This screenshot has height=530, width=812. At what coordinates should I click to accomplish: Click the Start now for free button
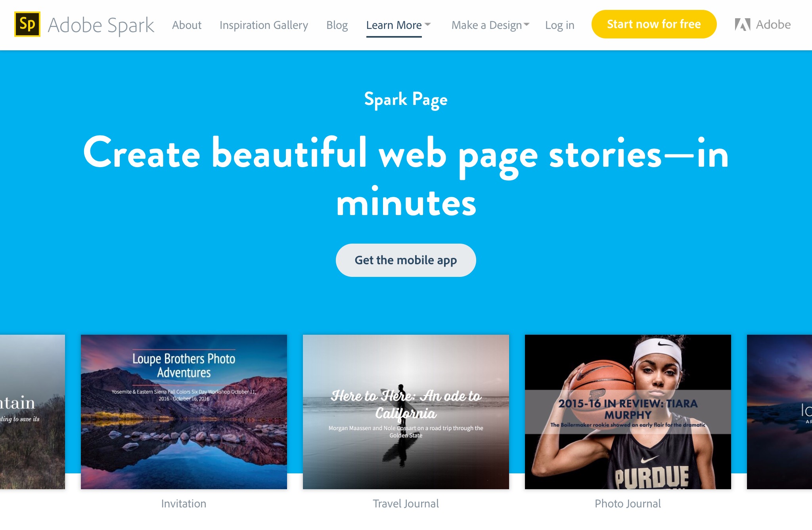[x=654, y=24]
